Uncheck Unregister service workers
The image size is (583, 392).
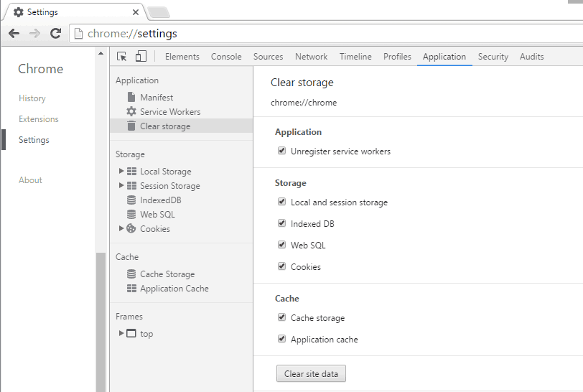[282, 151]
